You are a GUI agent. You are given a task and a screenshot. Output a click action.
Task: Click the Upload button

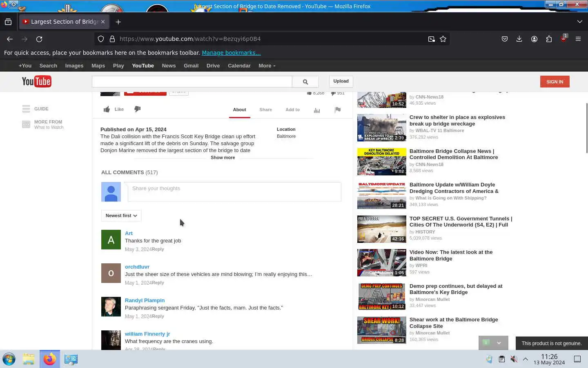[341, 81]
